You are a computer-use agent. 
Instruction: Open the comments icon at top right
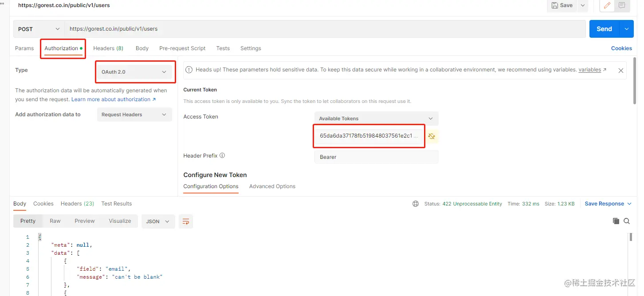coord(622,5)
